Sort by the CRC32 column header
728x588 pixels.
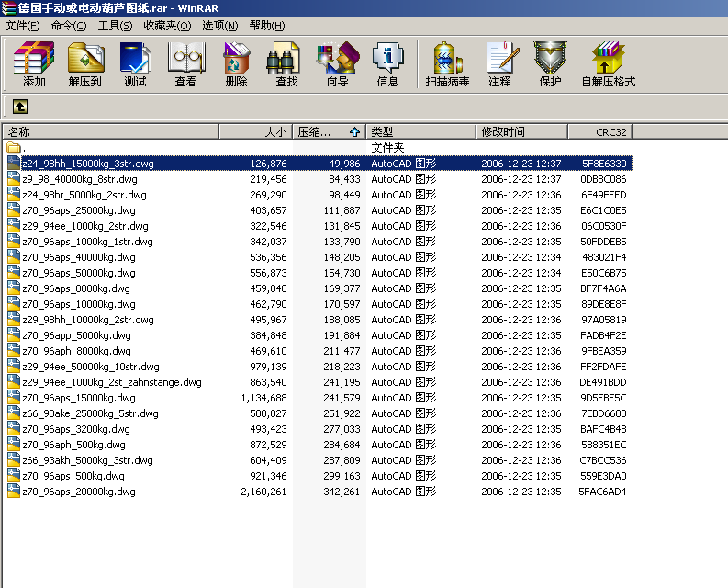[x=600, y=132]
